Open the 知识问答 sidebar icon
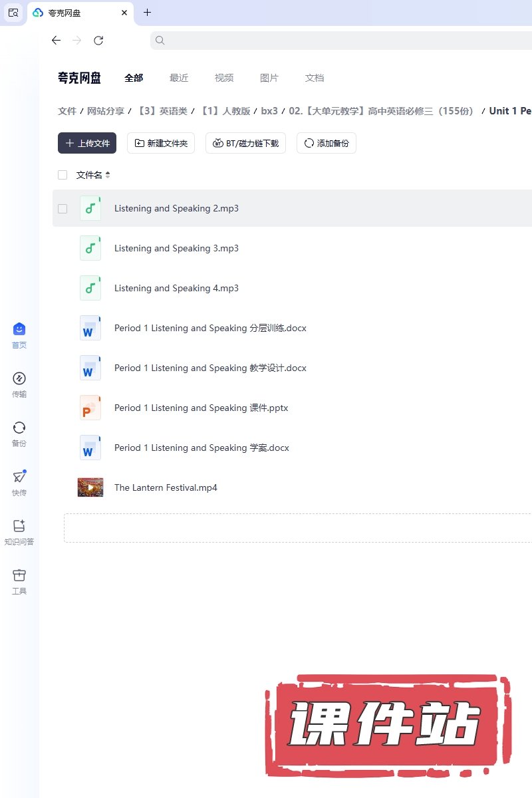The image size is (532, 798). (x=19, y=526)
